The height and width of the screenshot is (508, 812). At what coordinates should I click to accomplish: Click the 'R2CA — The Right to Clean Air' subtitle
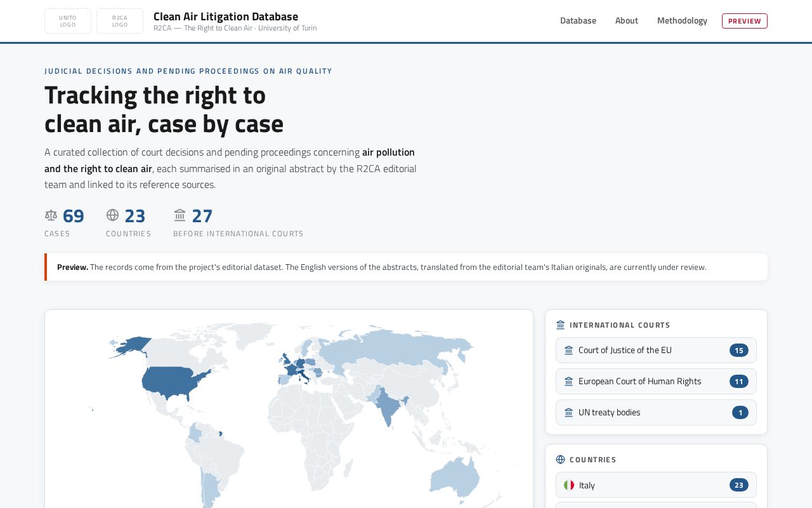235,28
